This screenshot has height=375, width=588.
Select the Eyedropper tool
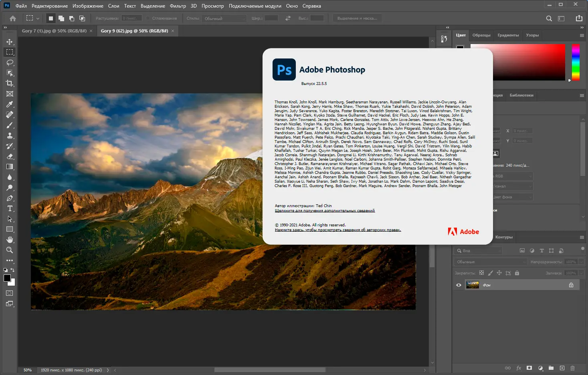pyautogui.click(x=10, y=104)
